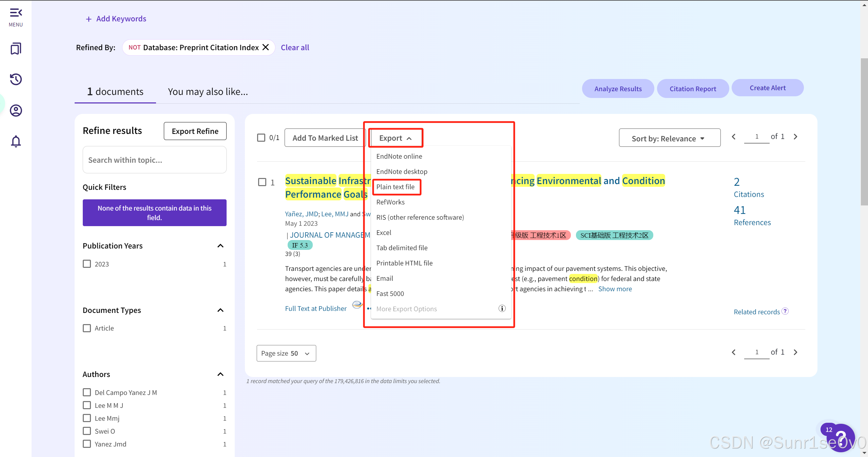The width and height of the screenshot is (868, 457).
Task: Click the info icon next to More Export Options
Action: pos(502,309)
